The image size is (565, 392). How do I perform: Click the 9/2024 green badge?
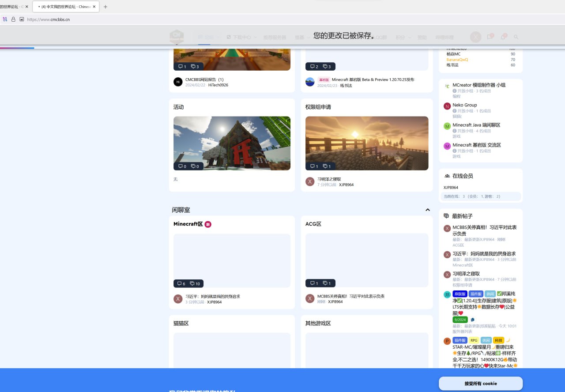pos(460,320)
